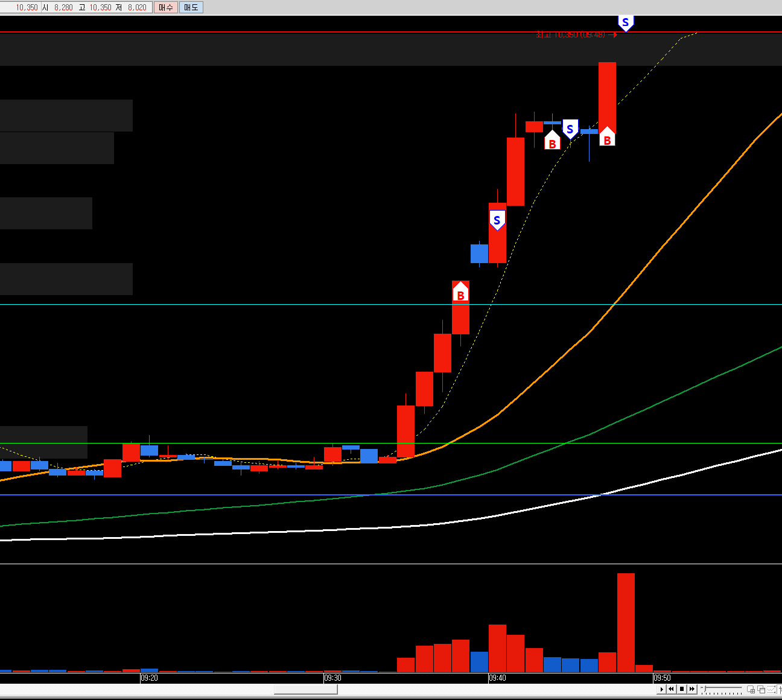Click the open price value 8,280

point(63,7)
